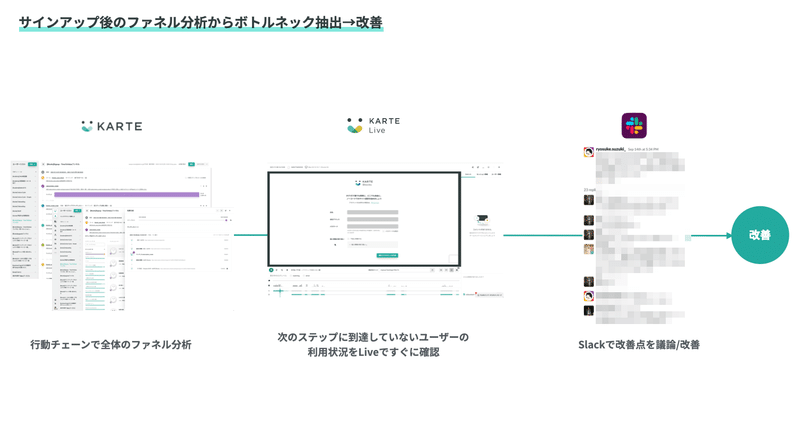Viewport: 800px width, 439px height.
Task: Click the Sep 14th 5:34 PM timestamp
Action: point(643,149)
